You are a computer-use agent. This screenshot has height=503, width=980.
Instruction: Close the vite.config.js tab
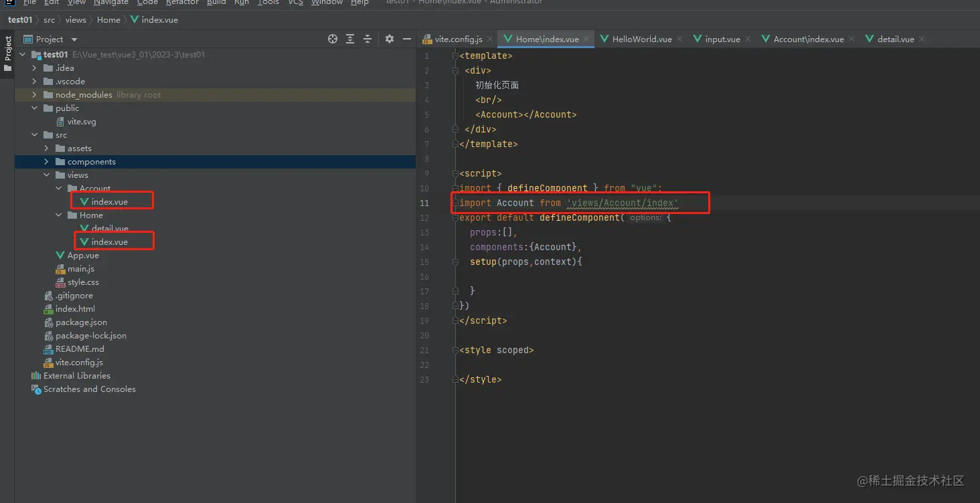[489, 39]
